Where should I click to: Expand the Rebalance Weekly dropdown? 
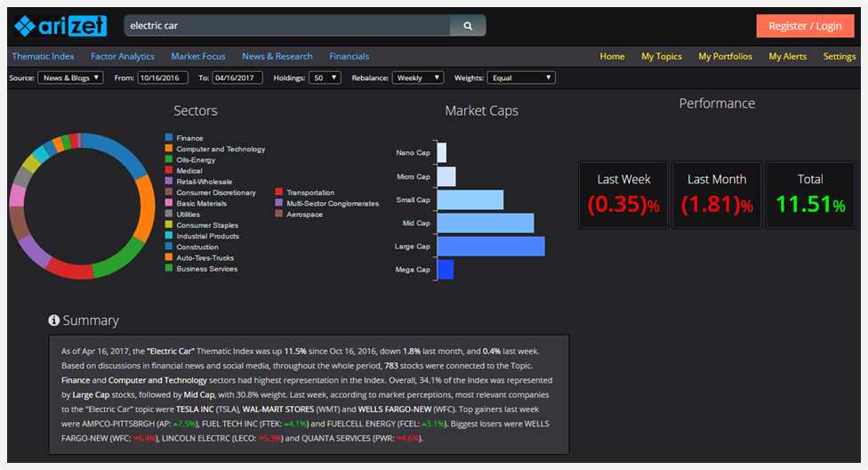tap(418, 77)
